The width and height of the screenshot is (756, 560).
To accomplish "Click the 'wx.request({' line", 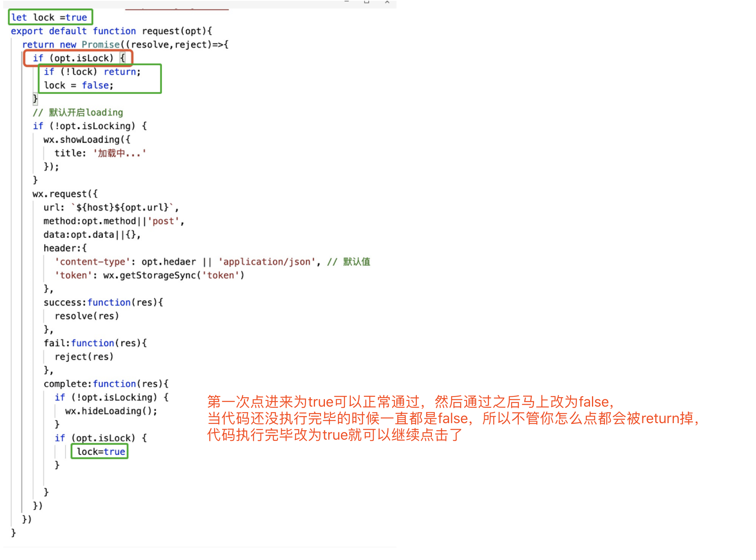I will click(65, 194).
